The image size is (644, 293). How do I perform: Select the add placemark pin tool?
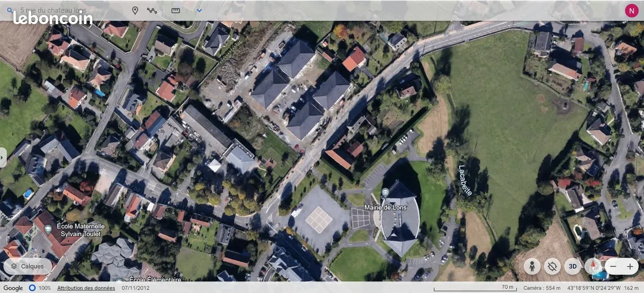point(135,10)
